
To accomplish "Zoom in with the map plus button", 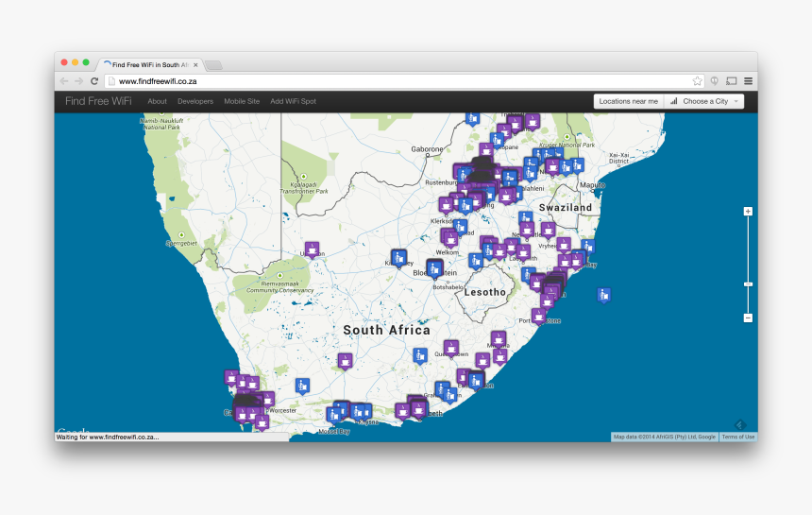I will click(x=748, y=212).
